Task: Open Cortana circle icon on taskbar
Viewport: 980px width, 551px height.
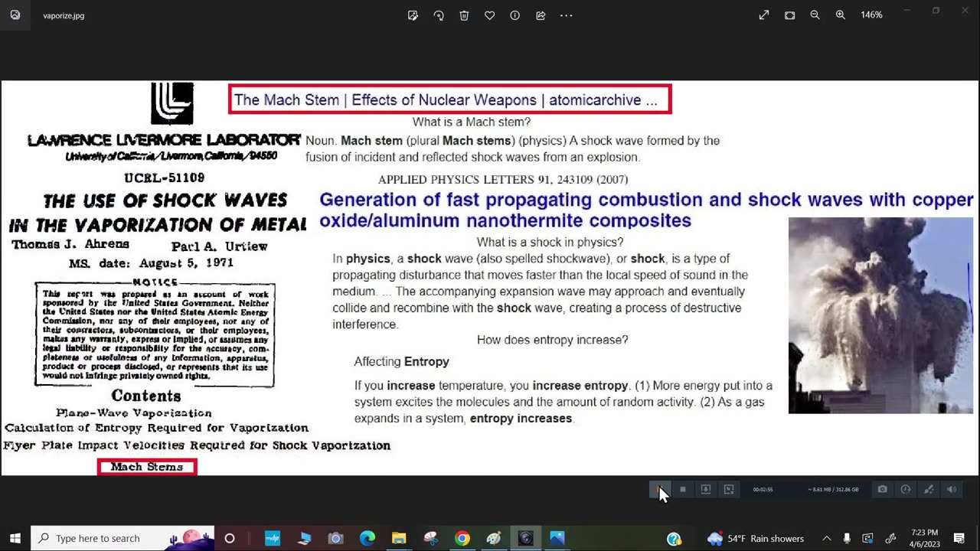Action: 230,538
